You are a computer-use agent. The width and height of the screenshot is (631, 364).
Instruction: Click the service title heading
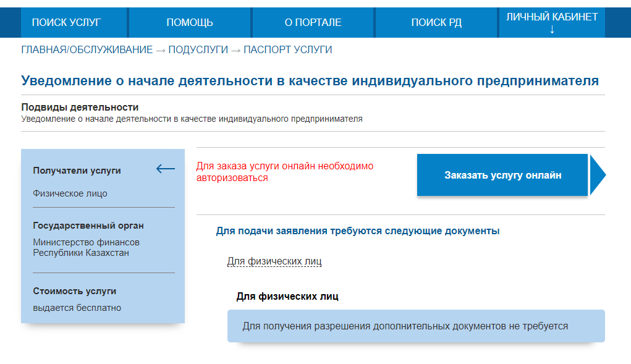click(310, 81)
